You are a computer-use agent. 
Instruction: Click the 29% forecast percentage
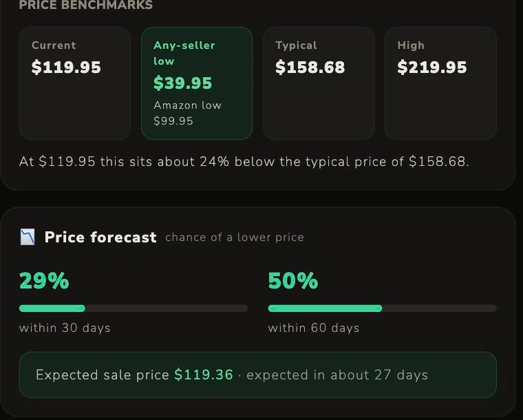click(x=44, y=280)
